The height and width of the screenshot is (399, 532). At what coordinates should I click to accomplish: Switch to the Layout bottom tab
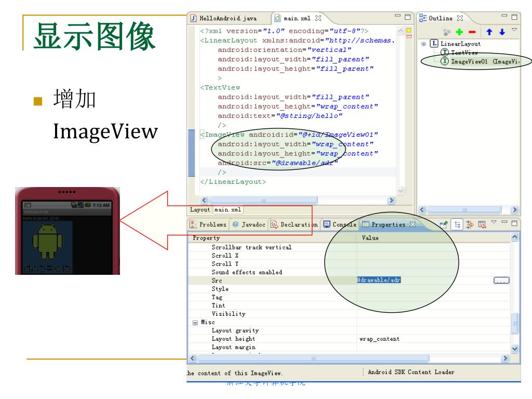tap(200, 210)
